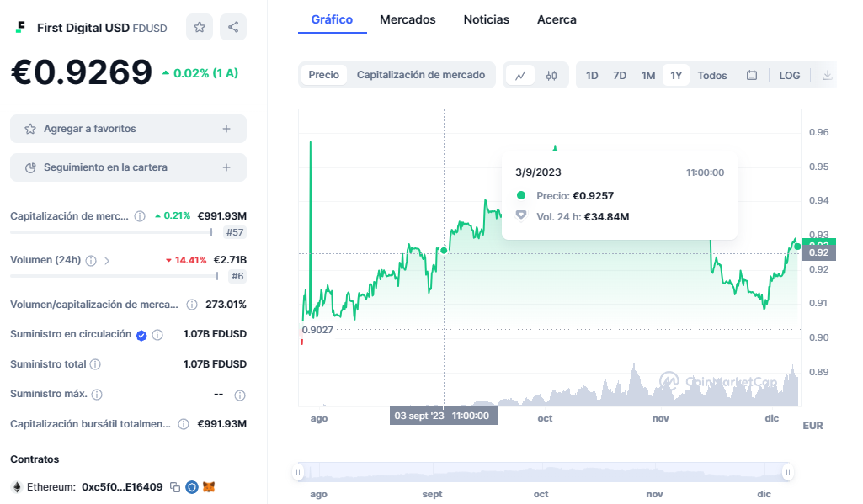Copy the Ethereum contract address
The height and width of the screenshot is (504, 863).
click(x=175, y=487)
